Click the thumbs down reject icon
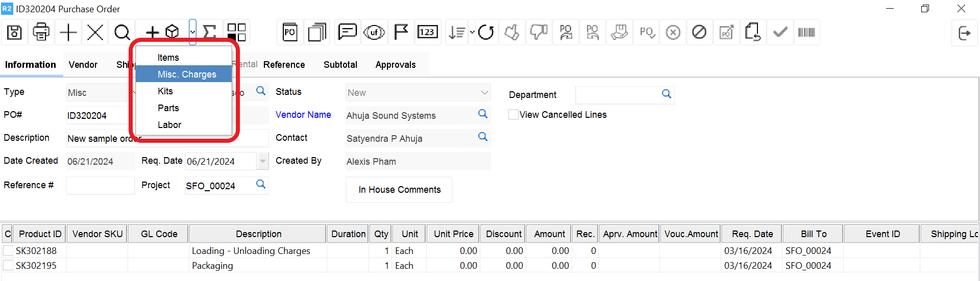Image resolution: width=980 pixels, height=281 pixels. point(538,33)
